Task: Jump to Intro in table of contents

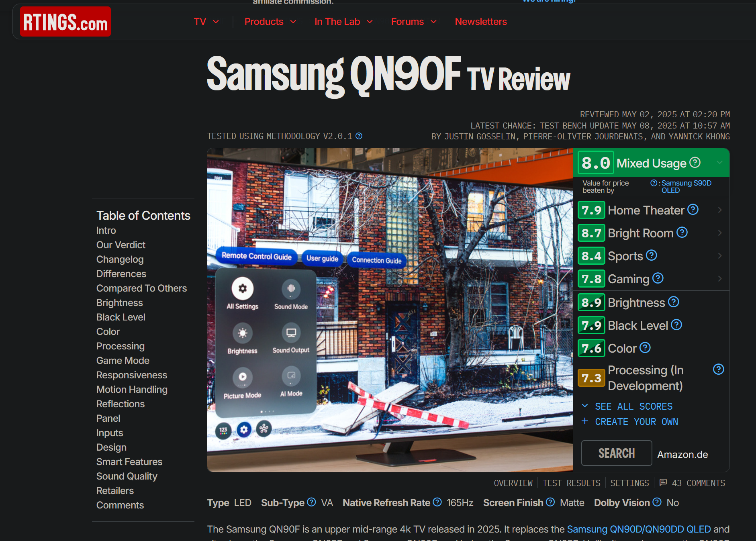Action: coord(106,231)
